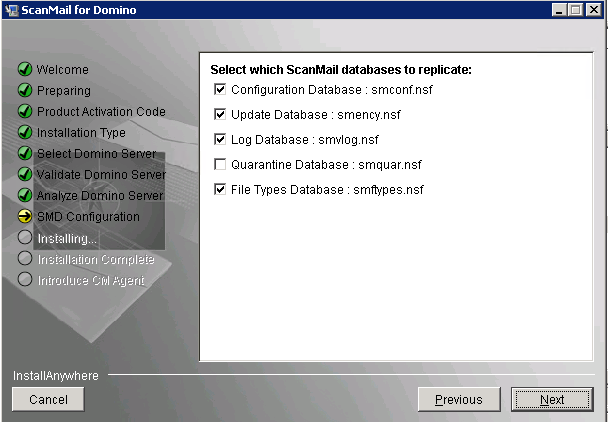
Task: Click the Introduce CM Agent step label
Action: (x=91, y=281)
